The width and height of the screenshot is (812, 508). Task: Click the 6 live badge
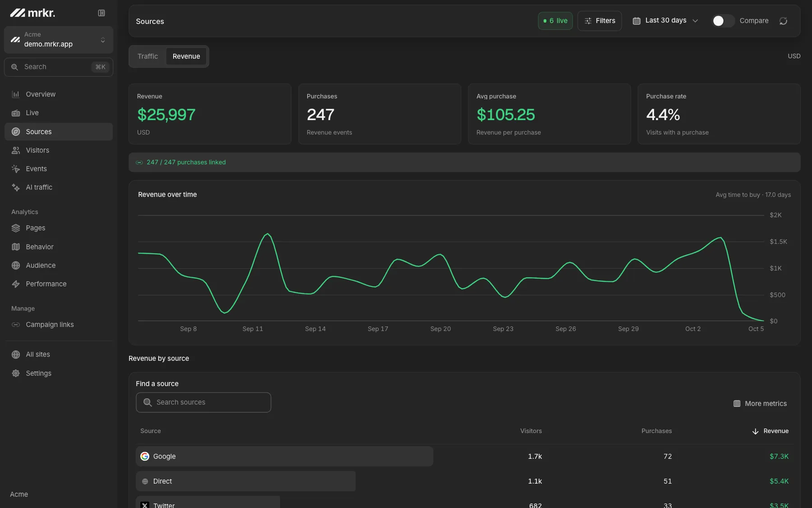[555, 21]
